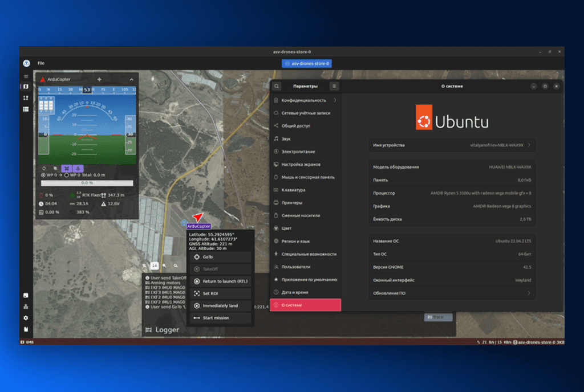Click the search icon in the Параметры window
584x392 pixels.
click(277, 86)
